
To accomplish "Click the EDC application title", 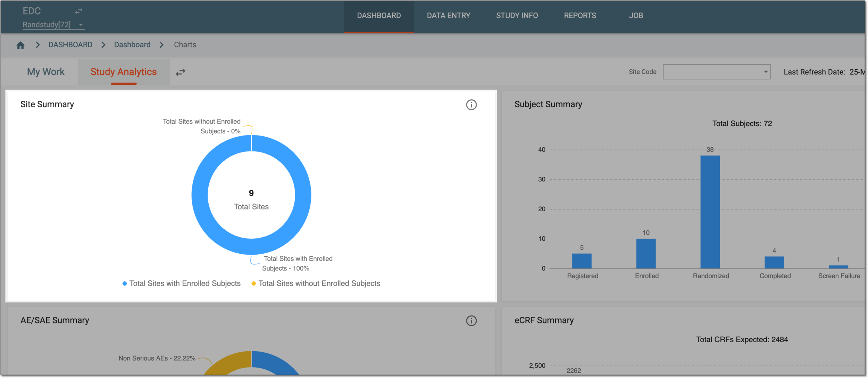I will pyautogui.click(x=32, y=11).
